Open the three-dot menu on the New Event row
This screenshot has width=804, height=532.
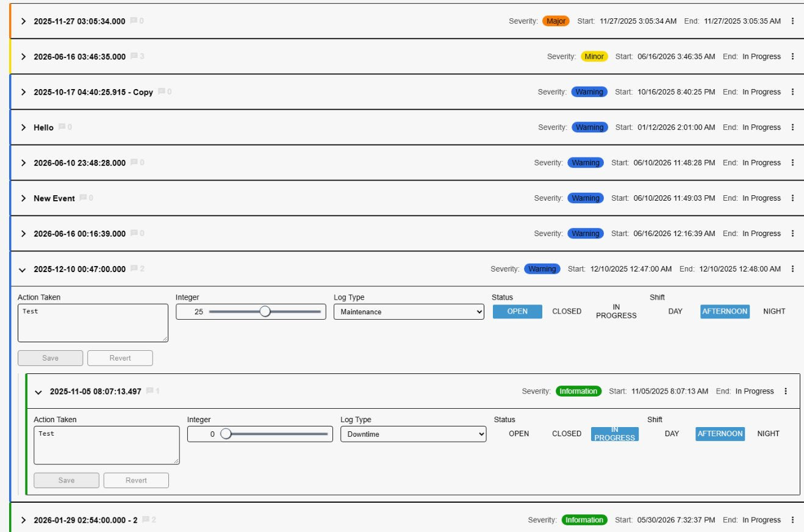pos(792,198)
